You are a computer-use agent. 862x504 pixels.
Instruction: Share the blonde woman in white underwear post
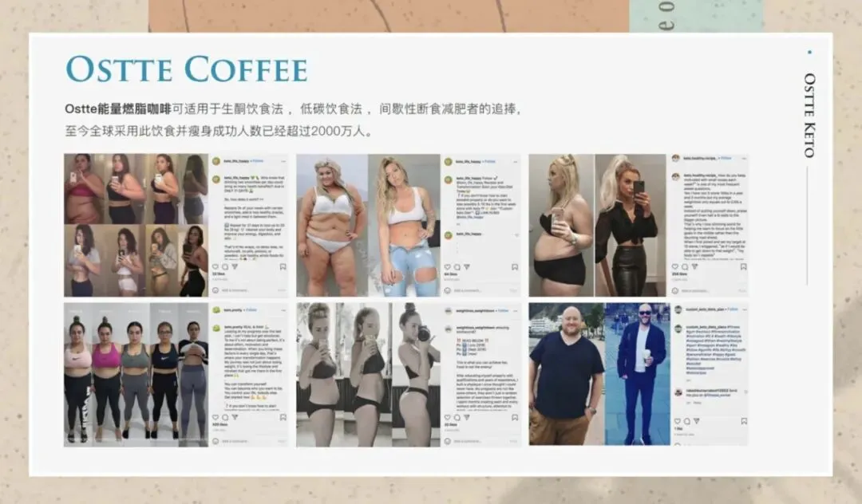tap(467, 267)
